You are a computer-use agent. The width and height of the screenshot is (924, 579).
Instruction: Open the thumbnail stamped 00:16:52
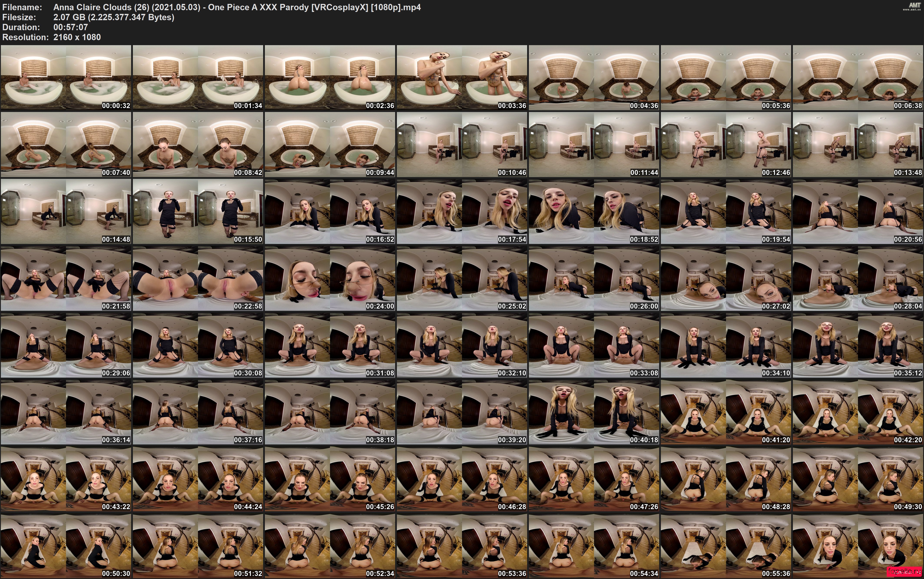coord(330,211)
